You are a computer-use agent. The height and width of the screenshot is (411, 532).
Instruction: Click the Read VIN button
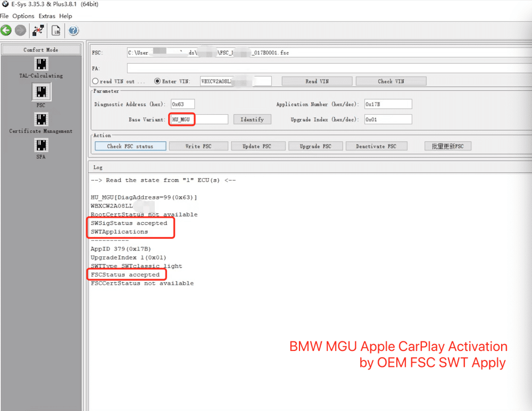[x=317, y=81]
